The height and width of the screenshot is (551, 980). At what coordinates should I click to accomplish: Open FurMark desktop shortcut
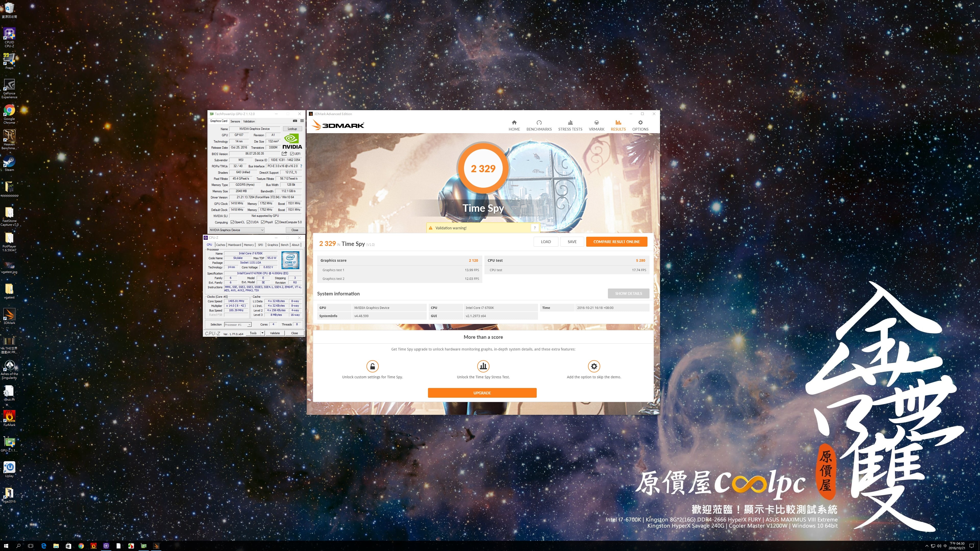[x=9, y=418]
